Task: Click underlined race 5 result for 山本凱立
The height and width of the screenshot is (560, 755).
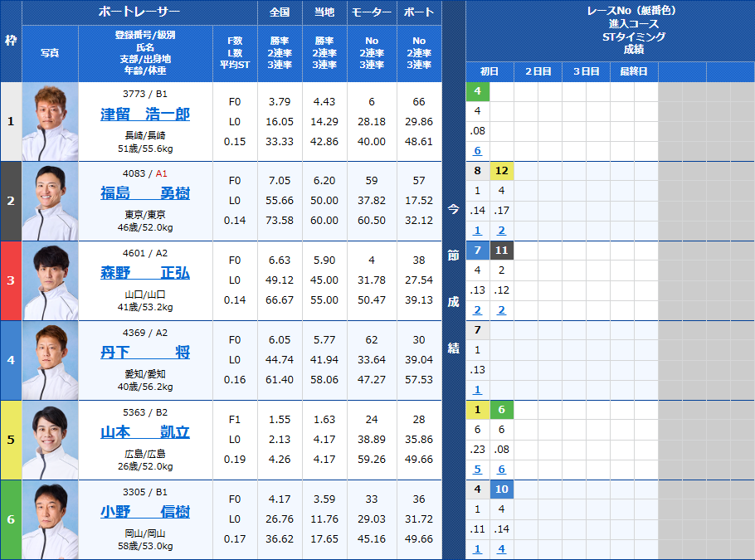Action: tap(477, 469)
